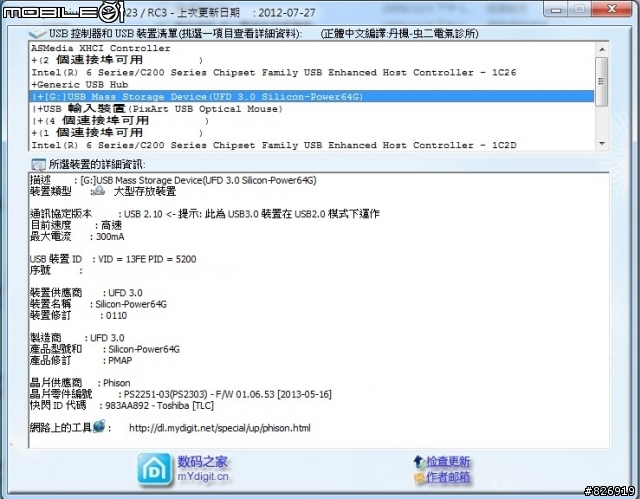Viewport: 640px width, 499px height.
Task: Click the device list scroll-up arrow
Action: pyautogui.click(x=602, y=49)
